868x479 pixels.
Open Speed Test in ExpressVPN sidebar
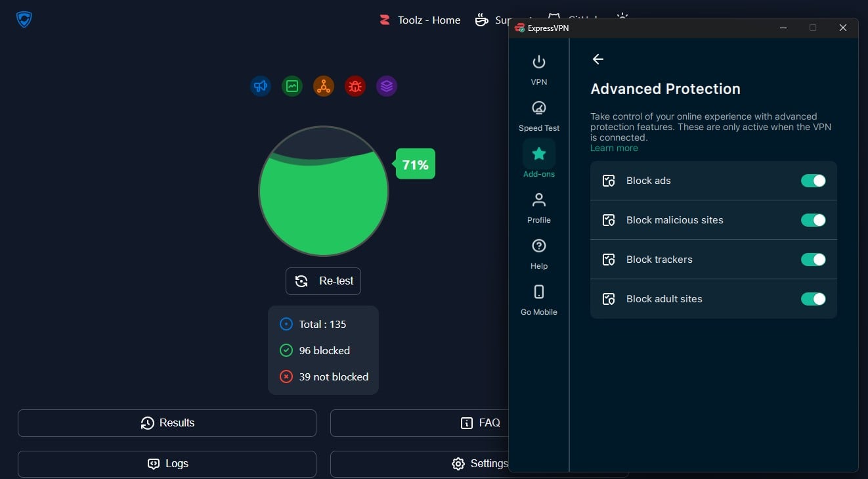539,116
